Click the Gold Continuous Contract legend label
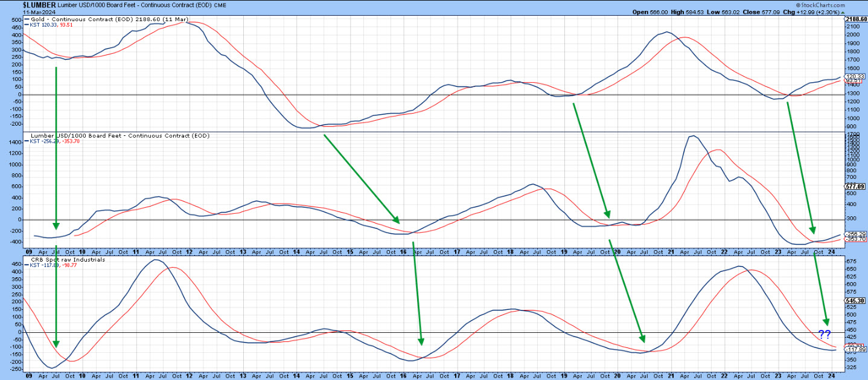This screenshot has height=380, width=868. (x=109, y=19)
